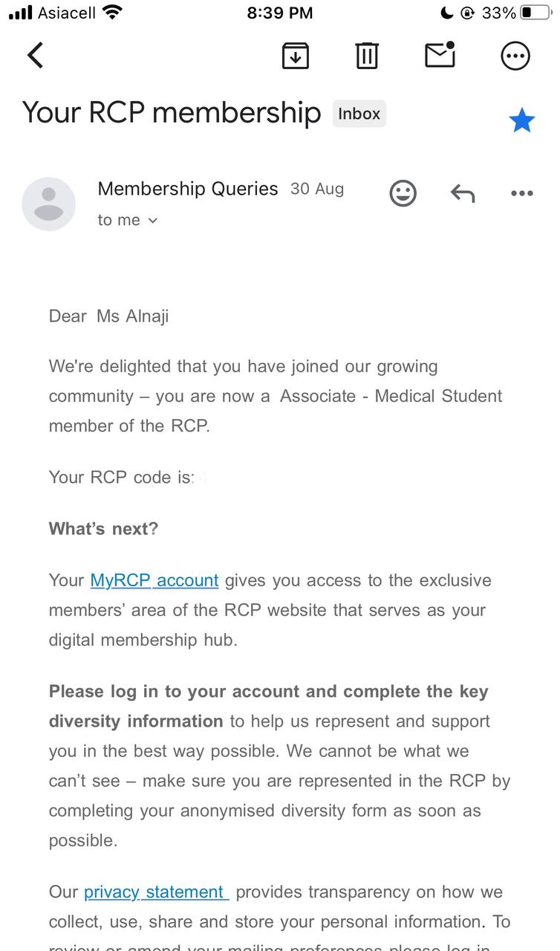Toggle the blue star on this email
560x951 pixels.
click(521, 120)
